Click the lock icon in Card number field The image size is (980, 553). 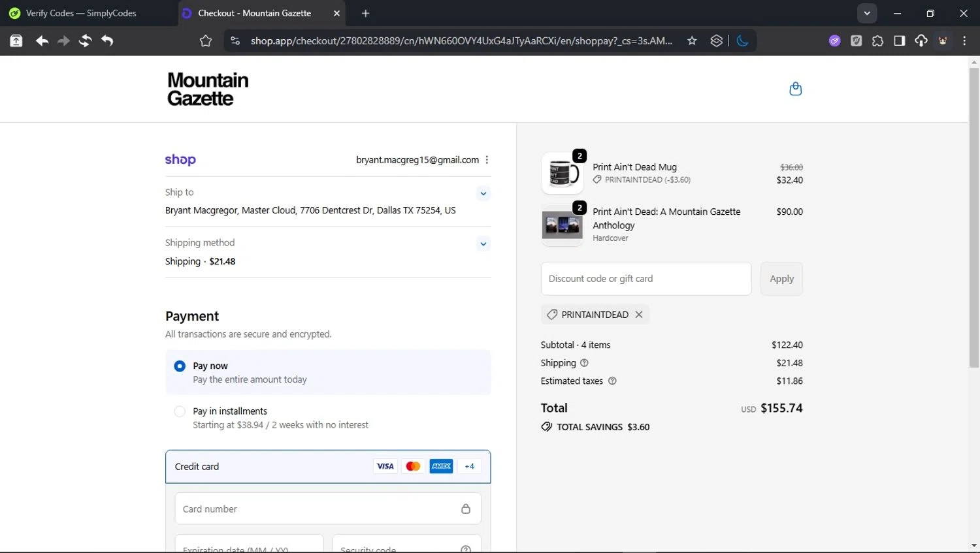[466, 509]
